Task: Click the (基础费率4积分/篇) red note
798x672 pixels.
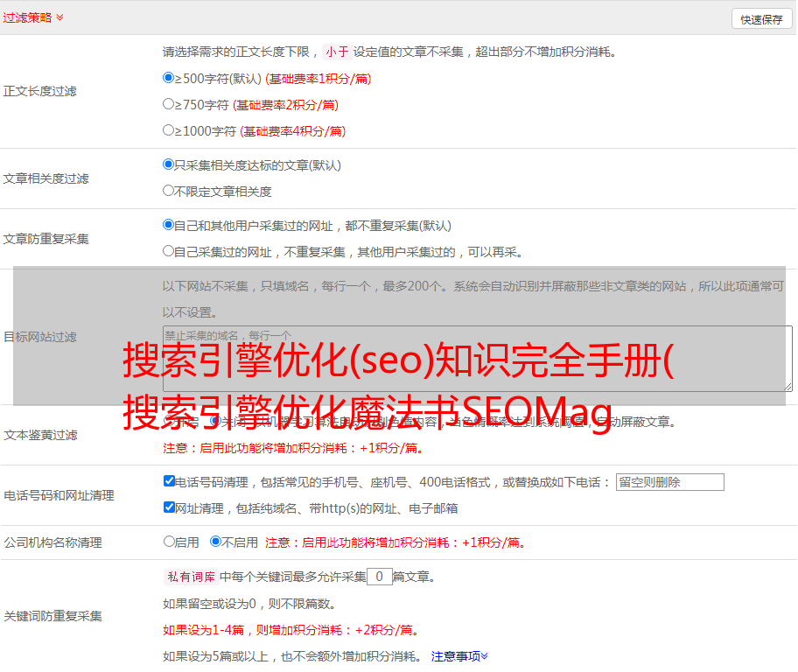Action: click(292, 131)
